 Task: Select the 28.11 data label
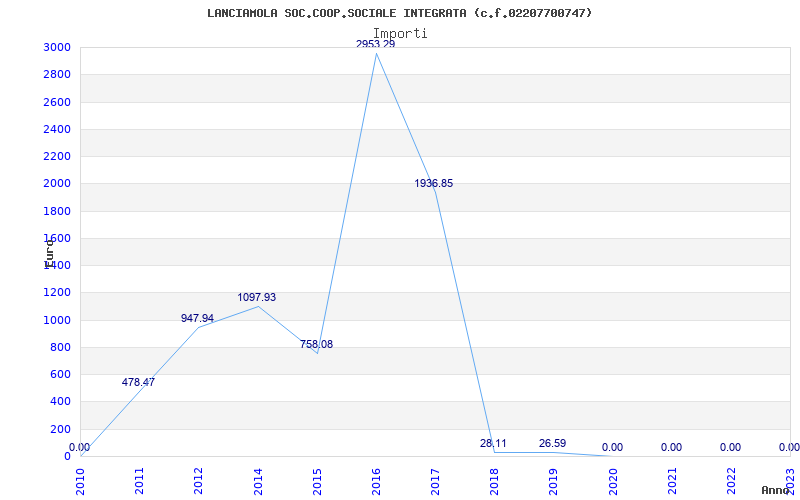[493, 443]
